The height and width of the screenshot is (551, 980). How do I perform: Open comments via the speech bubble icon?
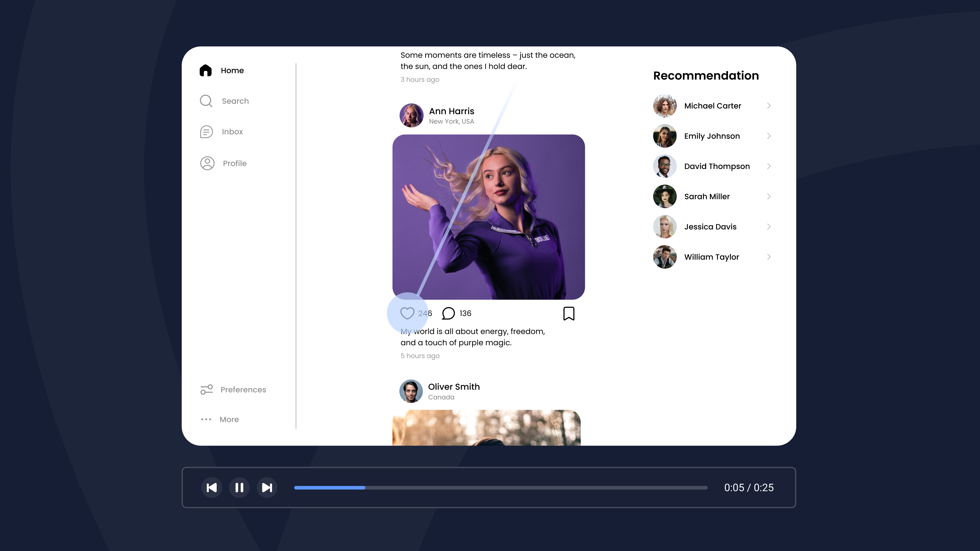[449, 313]
